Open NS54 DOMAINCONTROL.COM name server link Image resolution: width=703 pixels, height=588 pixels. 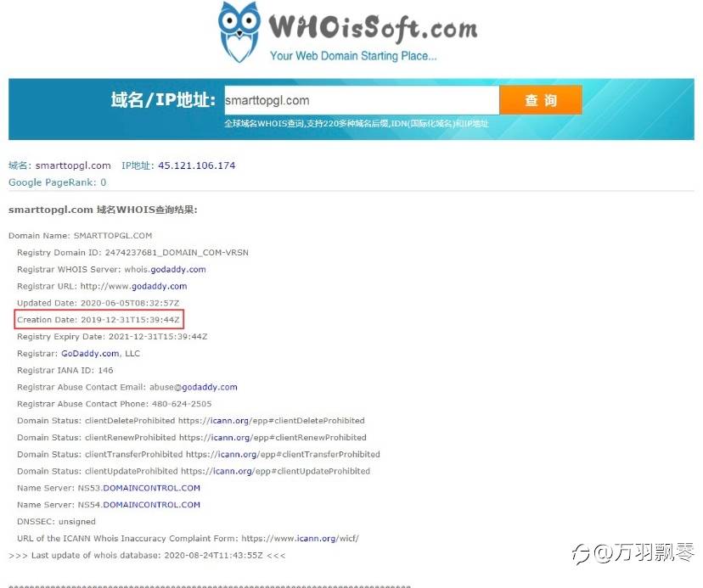[x=151, y=505]
